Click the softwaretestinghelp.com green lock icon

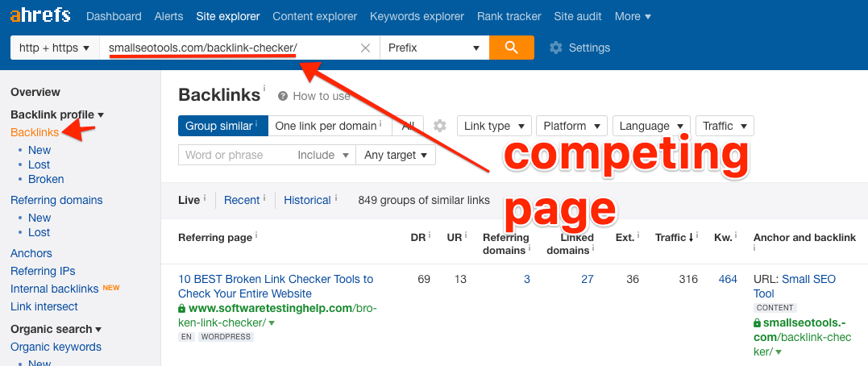182,309
